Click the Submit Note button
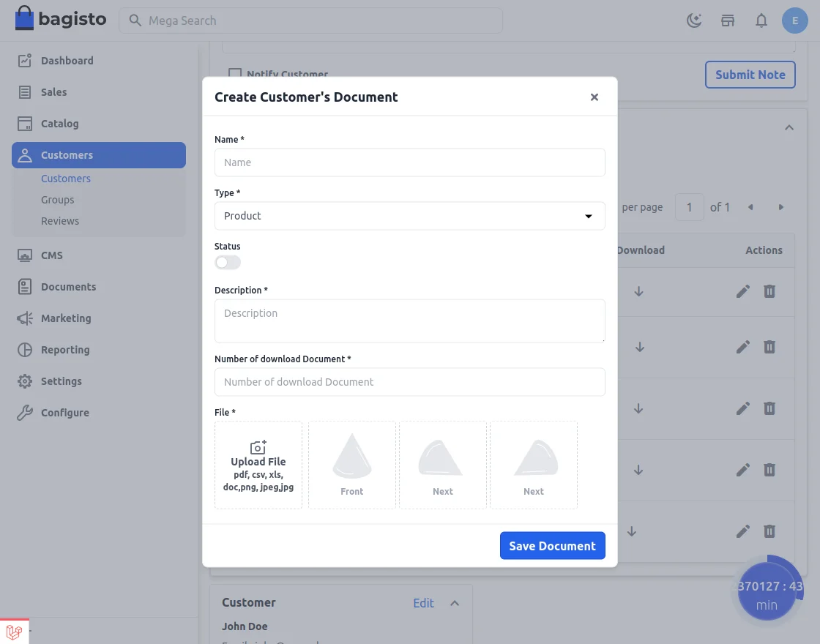The height and width of the screenshot is (644, 820). [x=750, y=75]
